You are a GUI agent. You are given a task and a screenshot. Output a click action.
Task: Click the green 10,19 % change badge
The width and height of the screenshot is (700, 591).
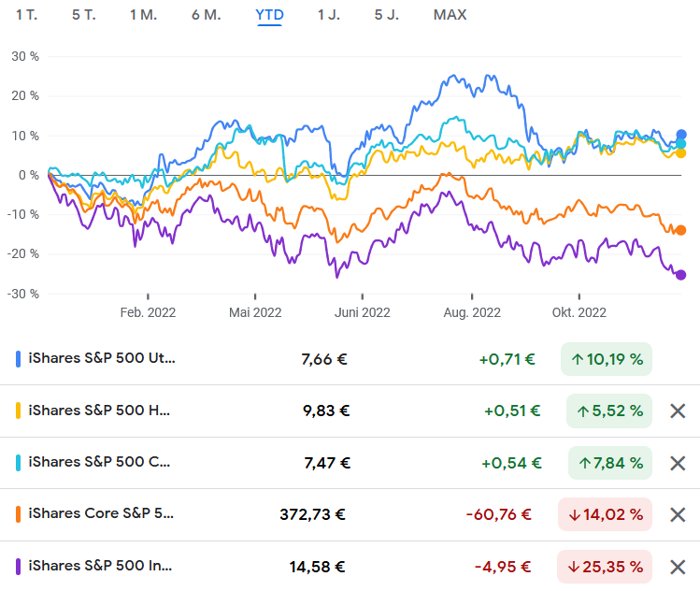[x=607, y=359]
